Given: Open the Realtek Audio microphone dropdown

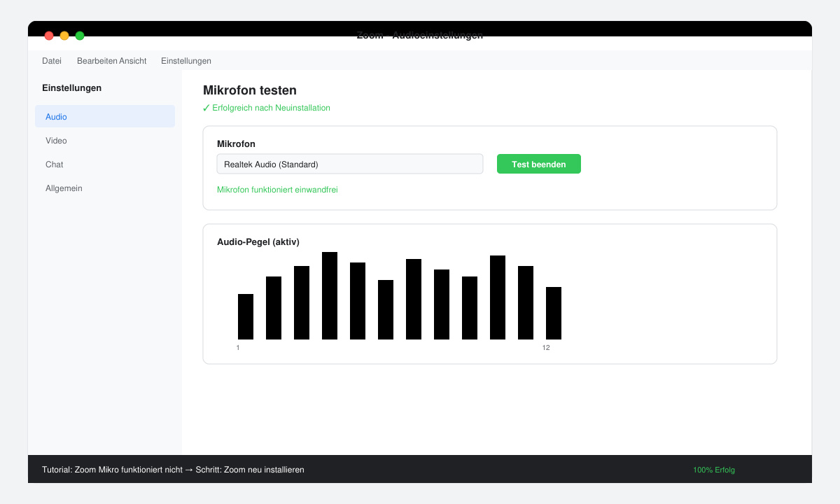Looking at the screenshot, I should [x=350, y=164].
